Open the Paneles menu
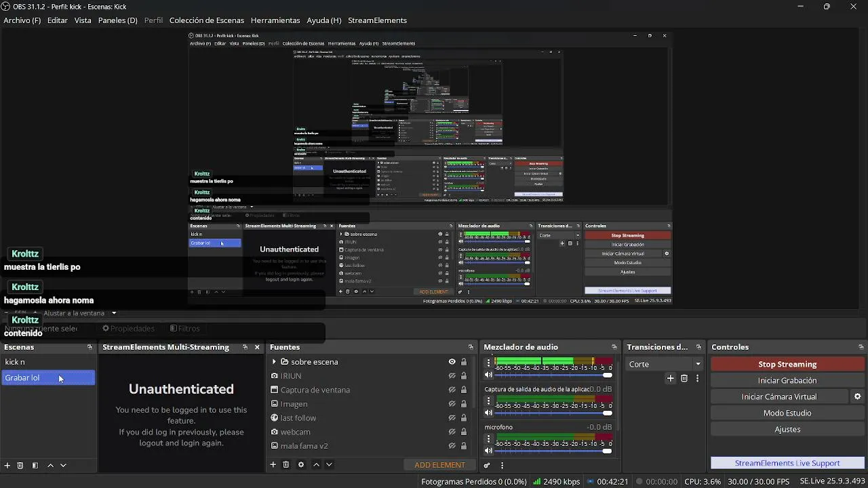 tap(118, 20)
